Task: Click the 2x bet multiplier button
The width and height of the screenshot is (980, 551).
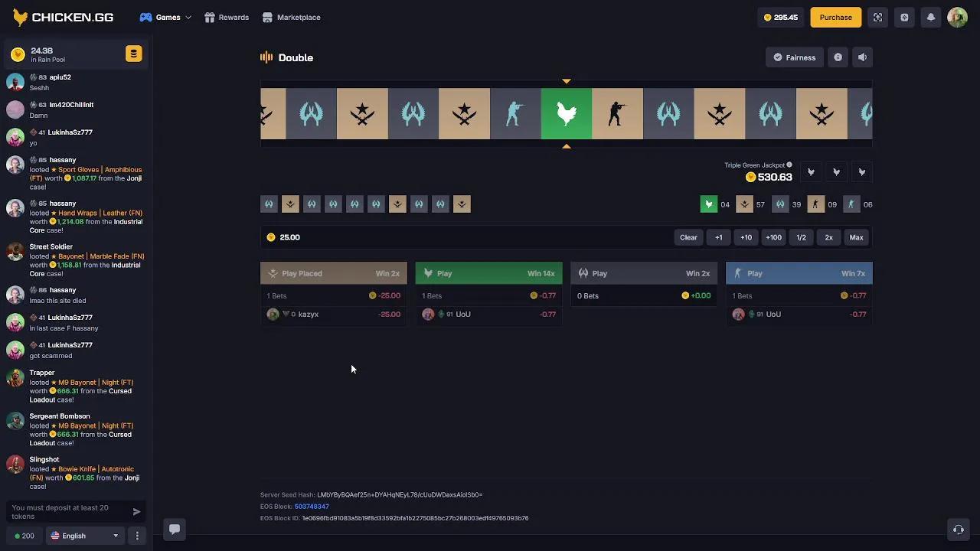Action: point(828,237)
